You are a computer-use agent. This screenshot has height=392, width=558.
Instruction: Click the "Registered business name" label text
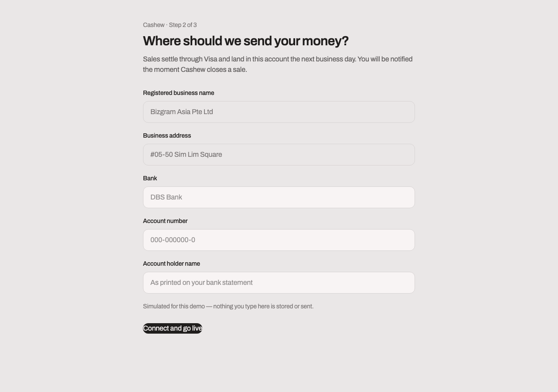[178, 93]
